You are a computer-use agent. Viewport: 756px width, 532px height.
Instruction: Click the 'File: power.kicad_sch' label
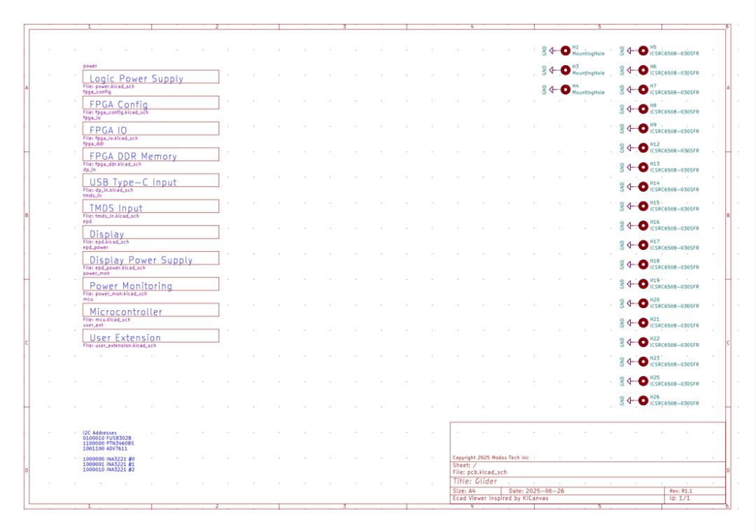click(108, 86)
